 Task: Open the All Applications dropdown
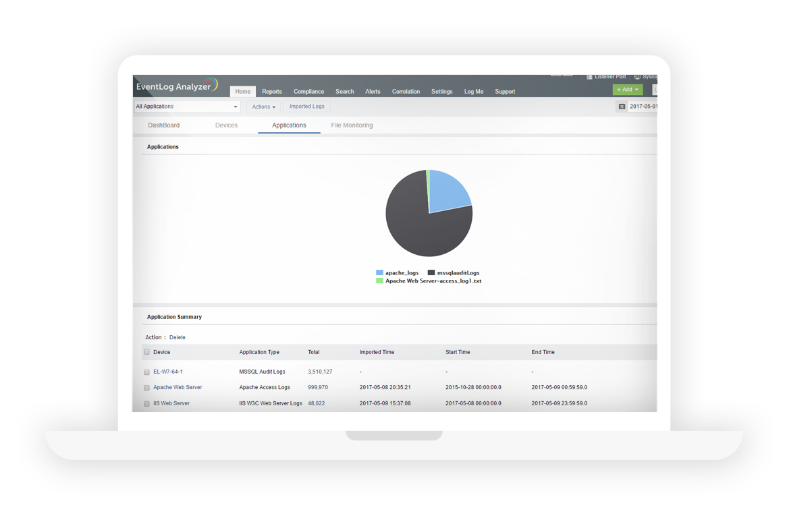point(187,107)
